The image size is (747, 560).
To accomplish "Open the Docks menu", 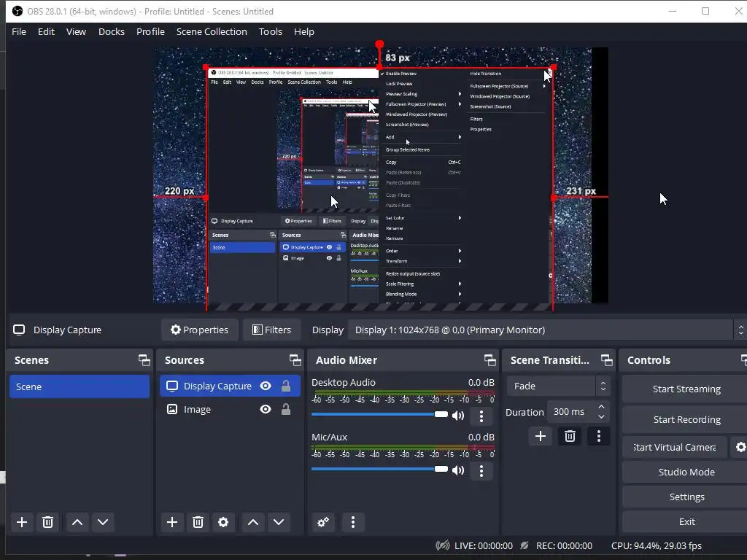I will point(112,32).
